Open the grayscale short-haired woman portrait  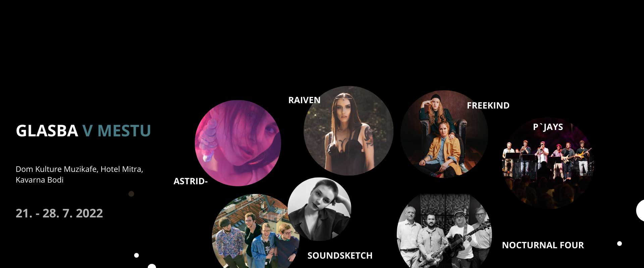[319, 209]
